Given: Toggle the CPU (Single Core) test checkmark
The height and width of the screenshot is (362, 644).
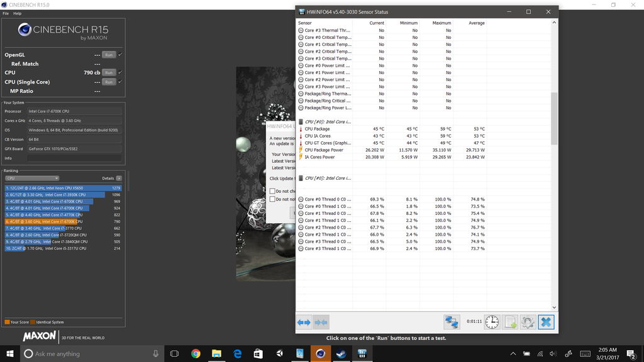Looking at the screenshot, I should tap(120, 82).
